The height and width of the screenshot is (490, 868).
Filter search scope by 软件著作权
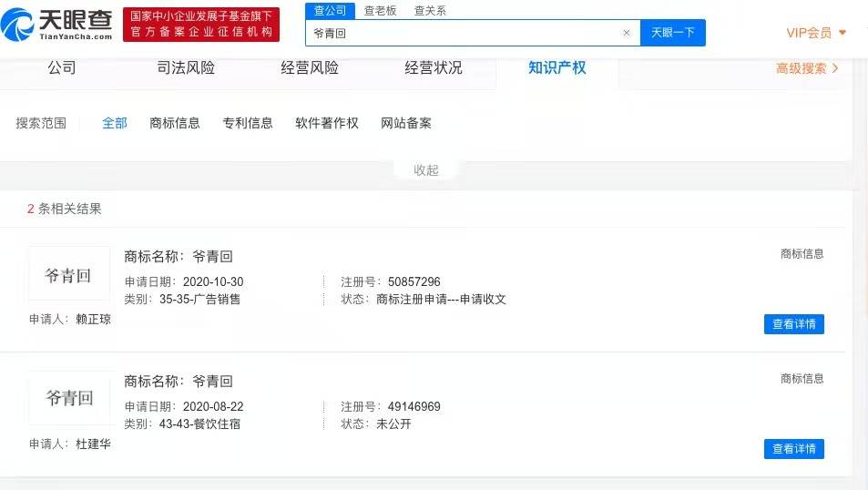[327, 123]
